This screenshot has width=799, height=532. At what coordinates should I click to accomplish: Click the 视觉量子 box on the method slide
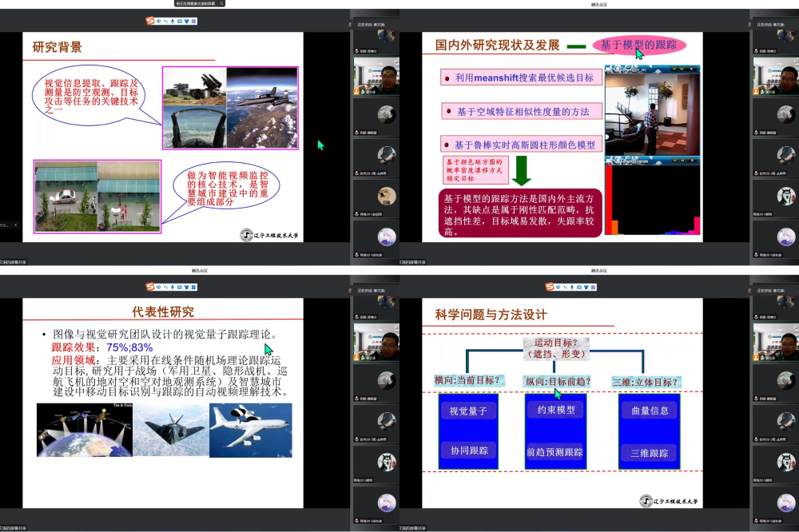point(468,411)
